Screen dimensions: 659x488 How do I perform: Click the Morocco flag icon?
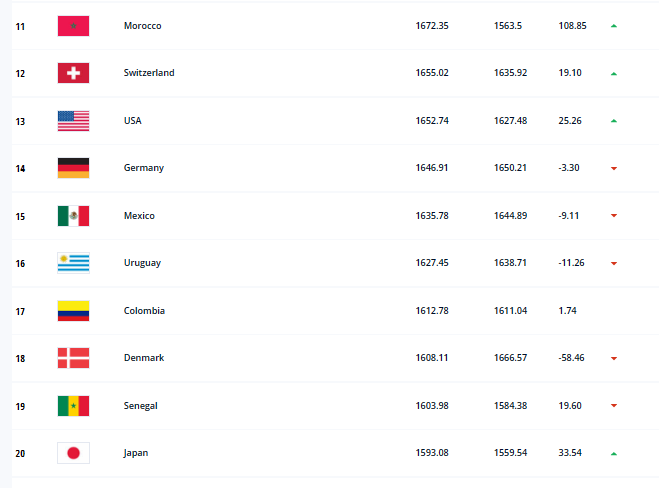73,25
